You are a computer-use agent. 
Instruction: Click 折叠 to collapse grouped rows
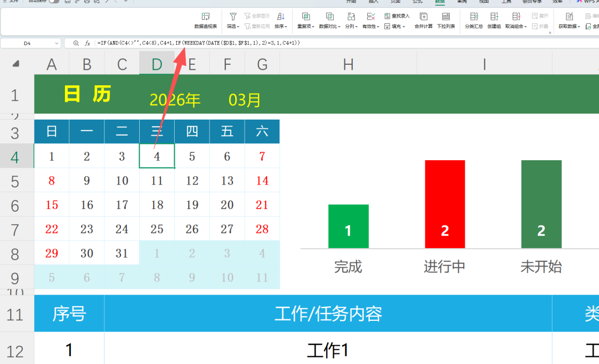point(541,25)
